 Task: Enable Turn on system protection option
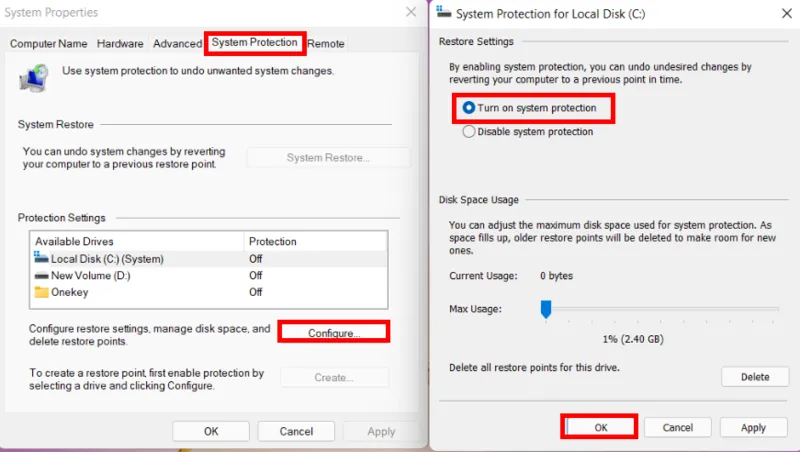(x=469, y=107)
